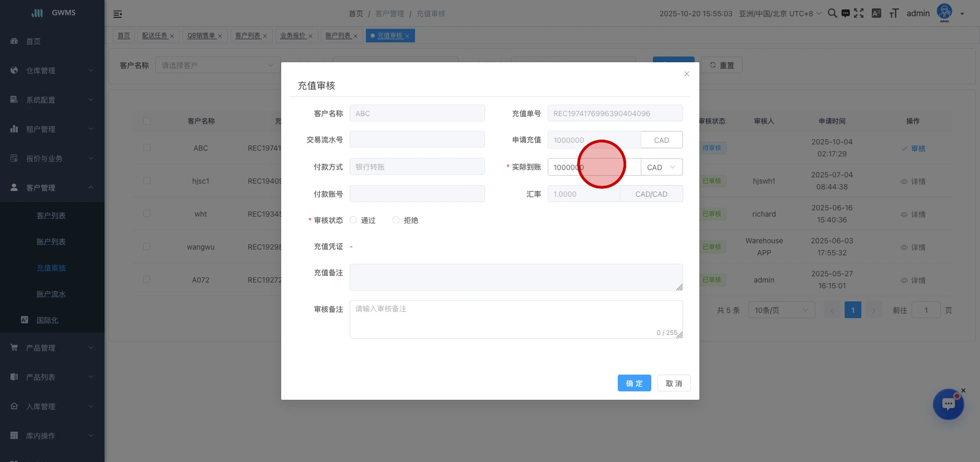Click the language translation icon in header
The width and height of the screenshot is (980, 462).
coord(877,14)
